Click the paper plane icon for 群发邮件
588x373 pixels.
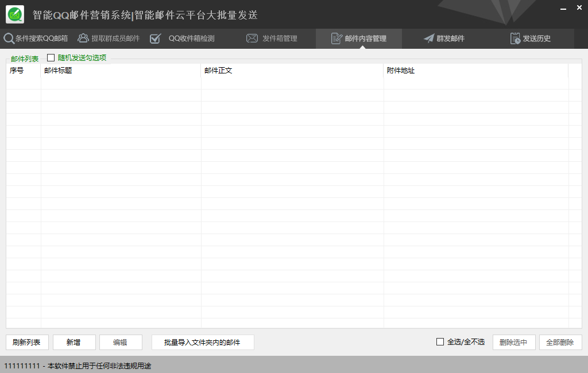[x=428, y=38]
